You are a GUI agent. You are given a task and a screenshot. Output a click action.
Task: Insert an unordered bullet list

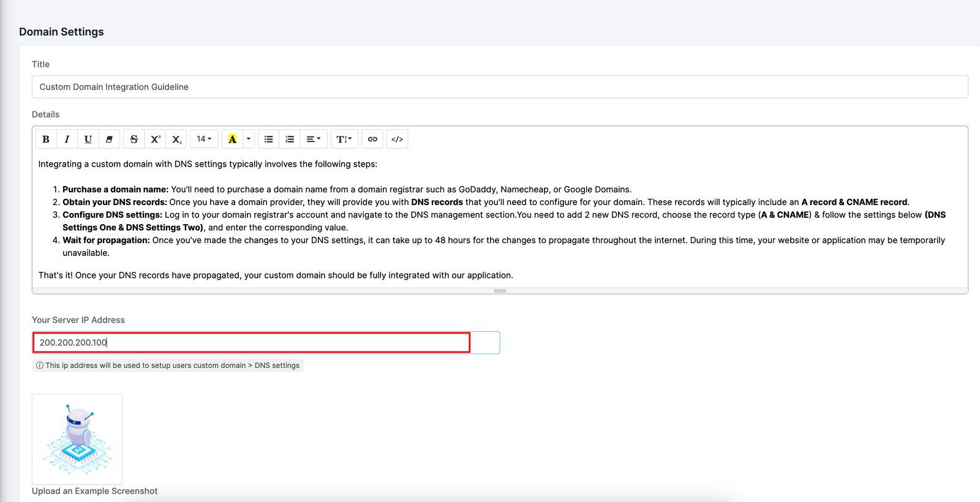pos(268,140)
